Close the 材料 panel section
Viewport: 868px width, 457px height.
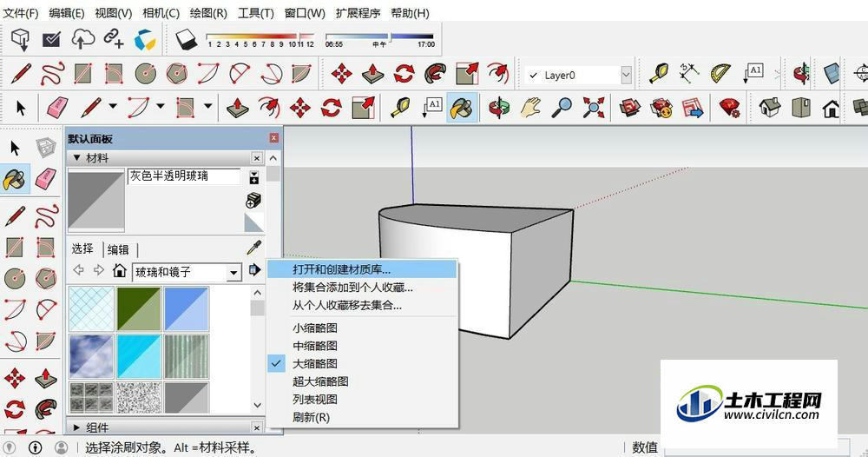[257, 158]
